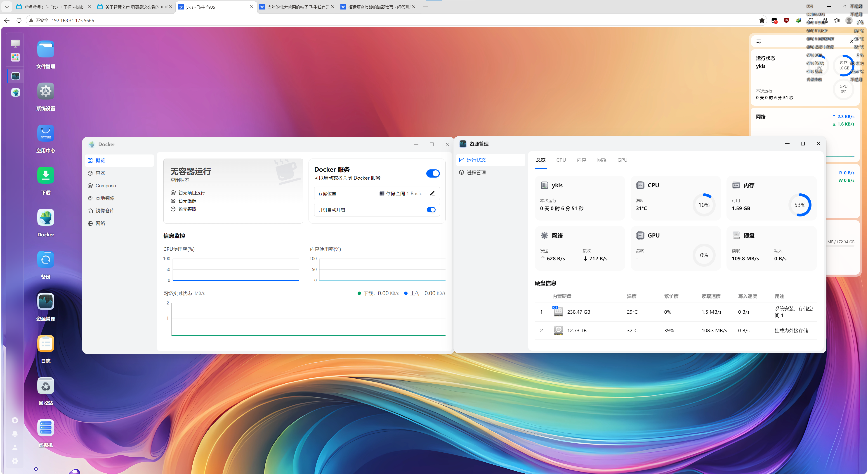The image size is (868, 475).
Task: Click the browser address bar URL
Action: point(73,21)
